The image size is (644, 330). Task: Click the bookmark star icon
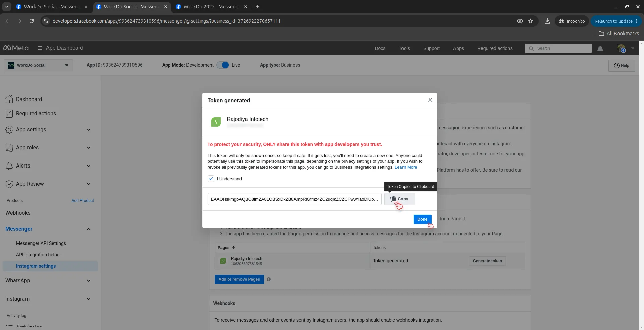pos(531,21)
